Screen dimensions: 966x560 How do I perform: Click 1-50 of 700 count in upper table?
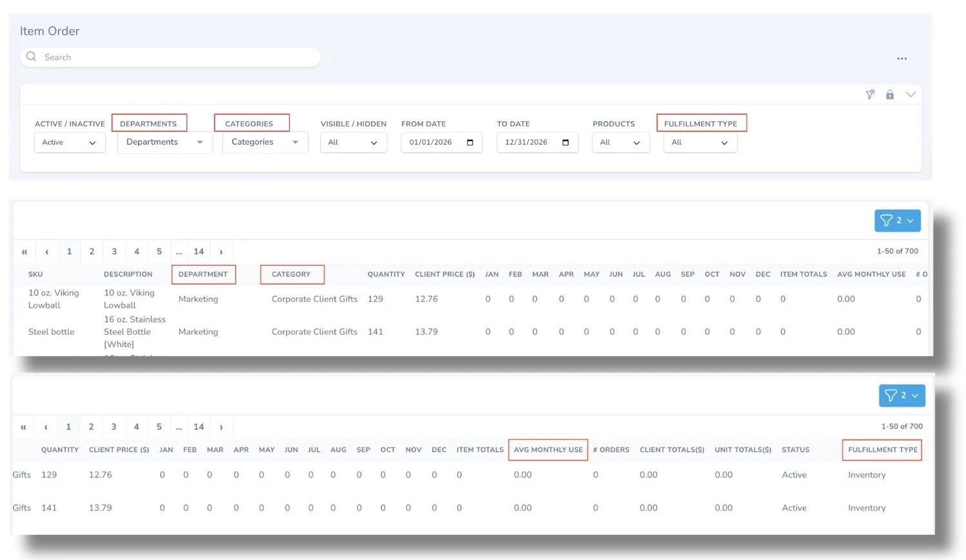[898, 251]
